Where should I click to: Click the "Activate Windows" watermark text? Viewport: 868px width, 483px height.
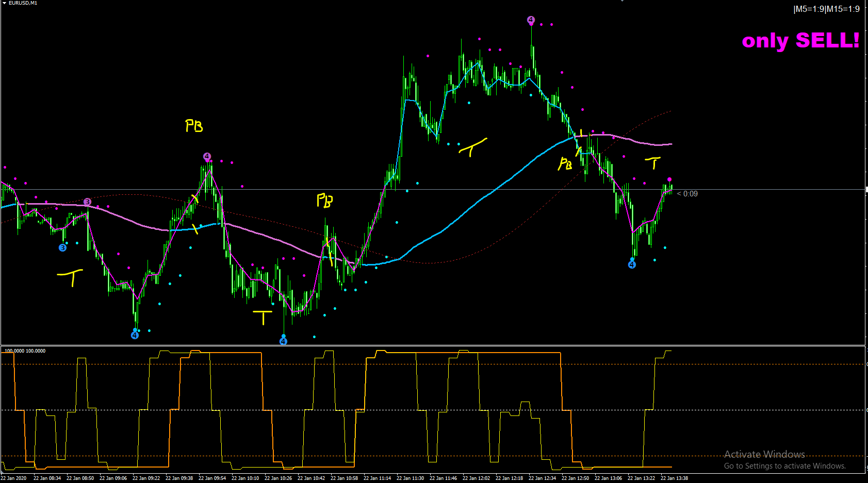point(764,454)
